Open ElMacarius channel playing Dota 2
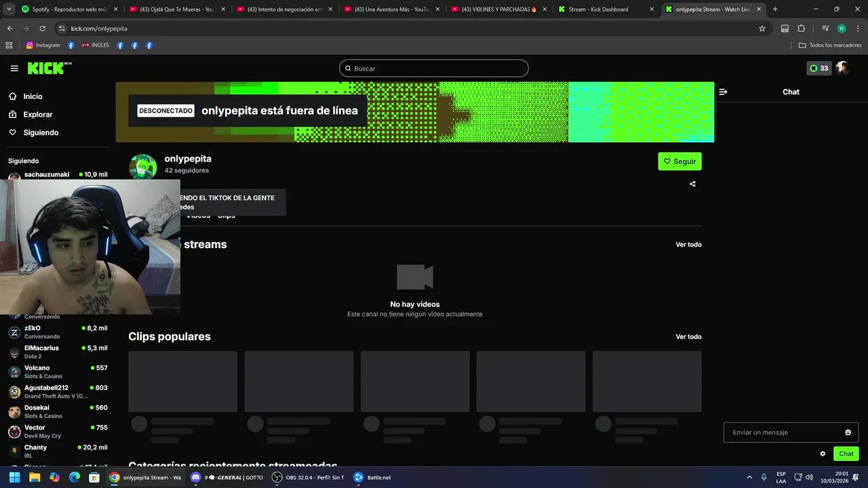Screen dimensions: 868x488 coord(58,352)
